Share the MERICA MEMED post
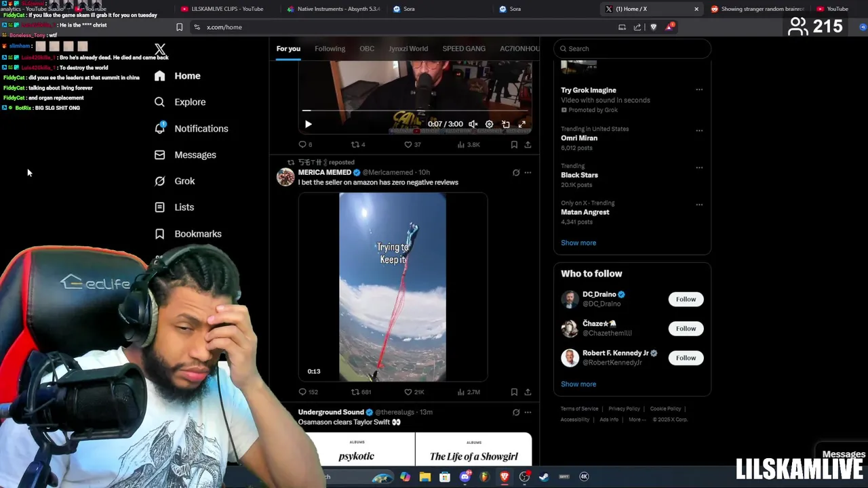The width and height of the screenshot is (868, 488). (528, 392)
